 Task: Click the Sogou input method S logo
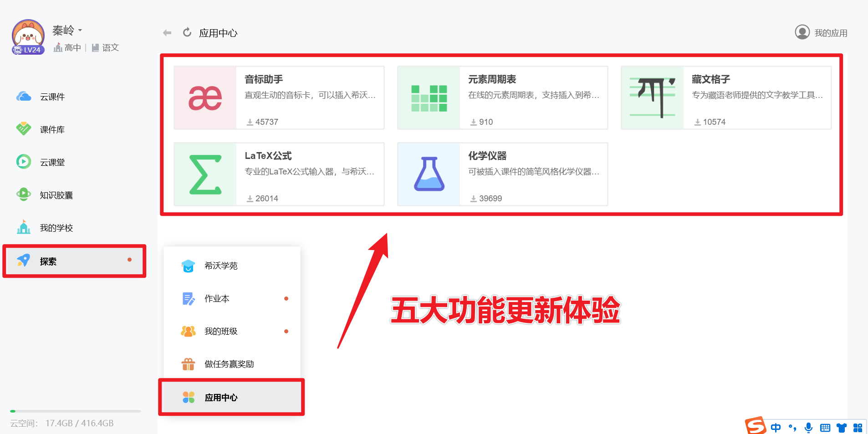pos(756,425)
